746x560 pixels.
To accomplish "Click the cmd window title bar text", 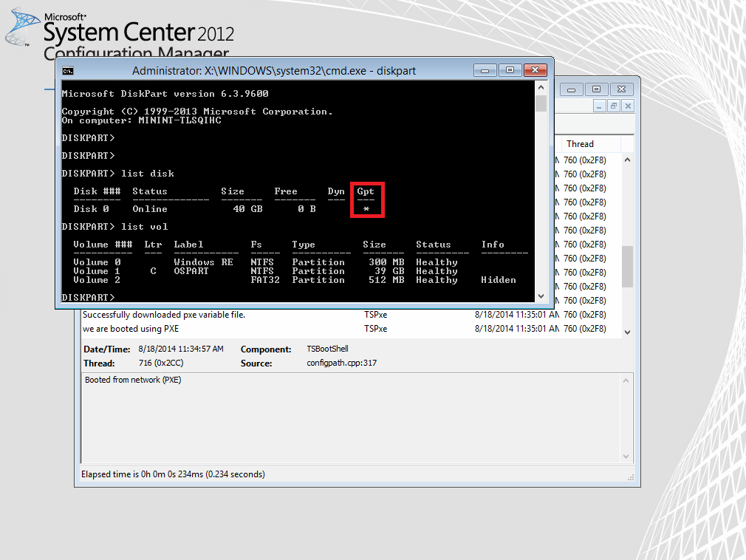I will tap(274, 71).
